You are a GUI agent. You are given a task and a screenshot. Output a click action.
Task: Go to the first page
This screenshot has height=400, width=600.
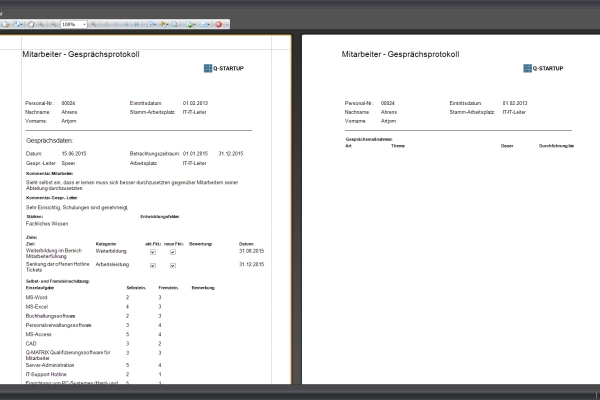106,24
